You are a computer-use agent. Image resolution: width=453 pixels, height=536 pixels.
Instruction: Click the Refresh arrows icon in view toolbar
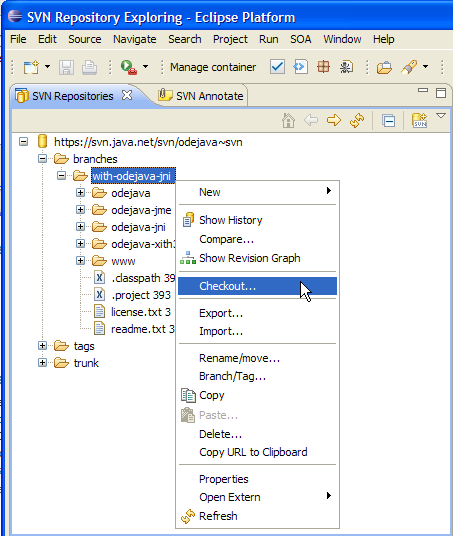pyautogui.click(x=357, y=121)
